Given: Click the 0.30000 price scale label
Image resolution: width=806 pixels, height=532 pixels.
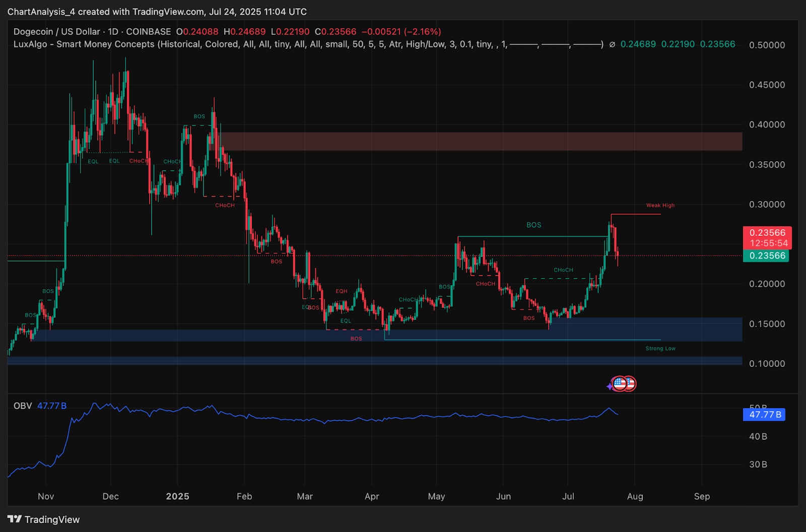Looking at the screenshot, I should click(767, 205).
